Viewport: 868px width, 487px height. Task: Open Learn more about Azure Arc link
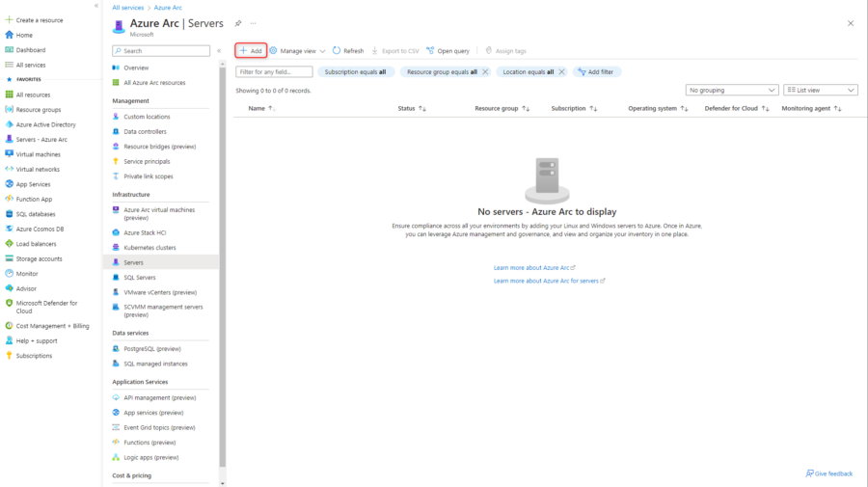[x=534, y=268]
